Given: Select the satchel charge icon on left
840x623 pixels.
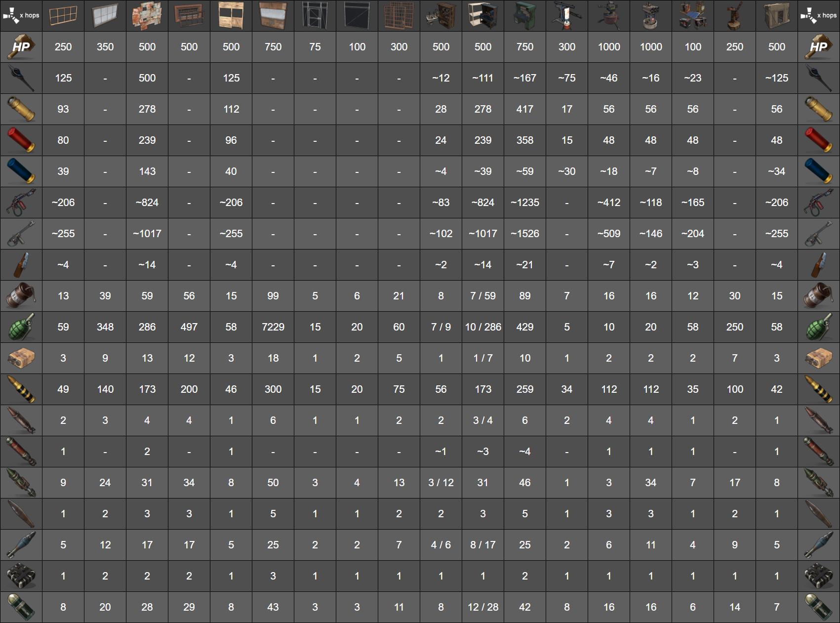Looking at the screenshot, I should [21, 358].
